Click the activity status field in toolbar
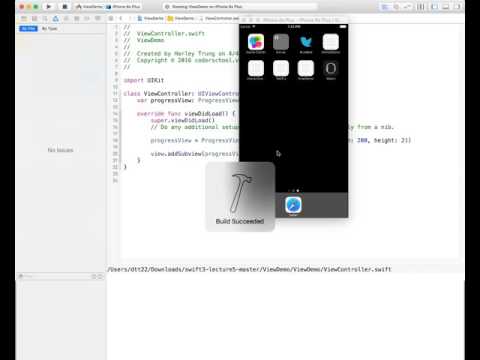Viewport: 480px width, 360px height. point(240,7)
